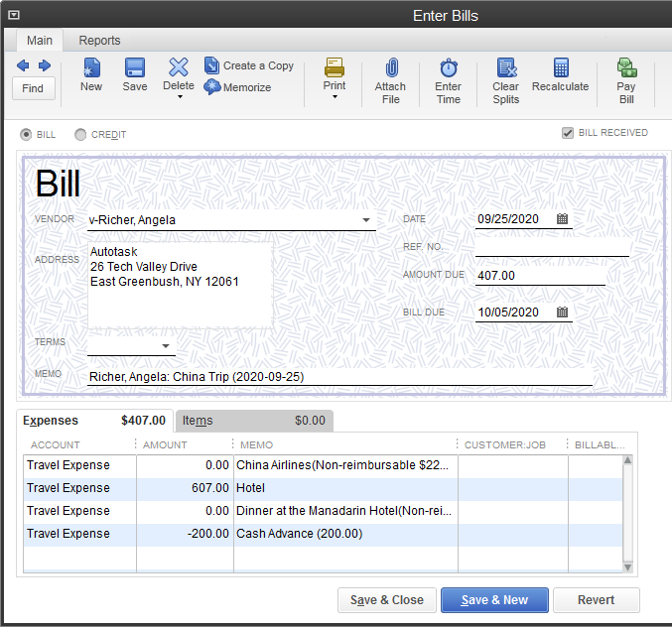
Task: Click the Amount column header
Action: tap(165, 445)
